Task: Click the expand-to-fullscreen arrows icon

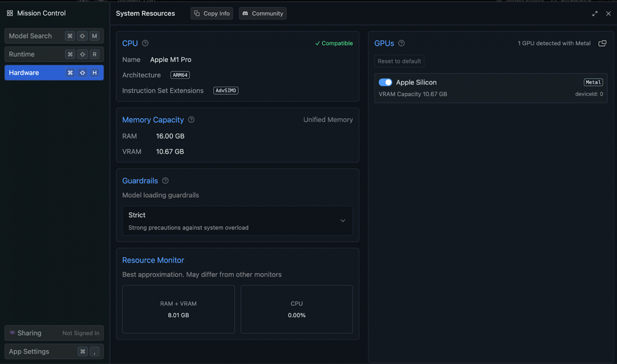Action: tap(595, 13)
